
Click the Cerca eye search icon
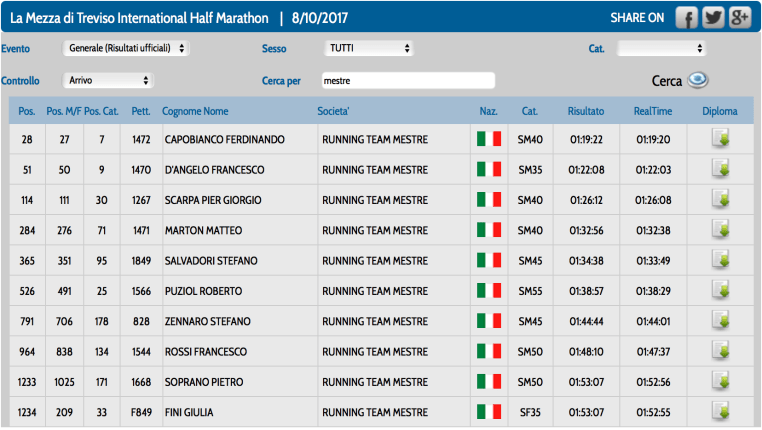[698, 81]
